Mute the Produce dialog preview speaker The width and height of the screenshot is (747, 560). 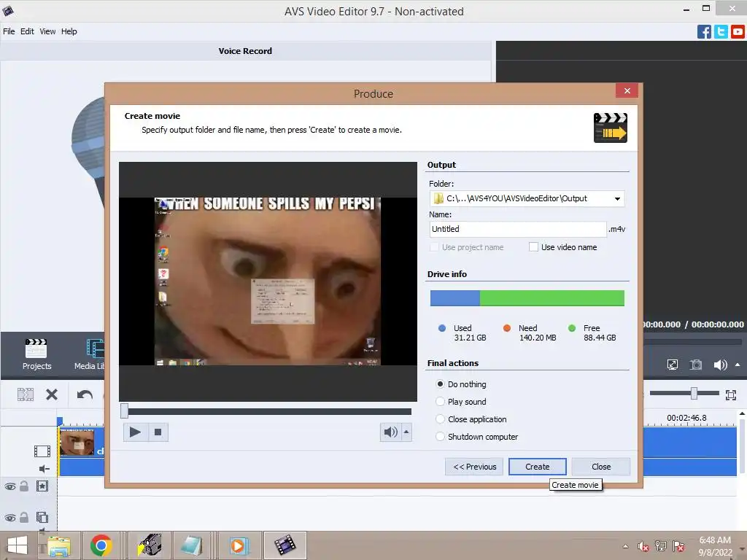point(391,432)
